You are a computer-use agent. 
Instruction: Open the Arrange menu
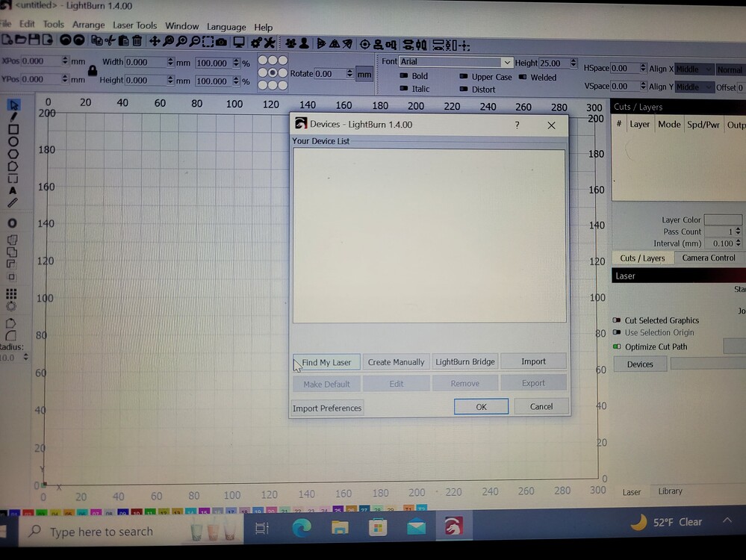pyautogui.click(x=89, y=26)
